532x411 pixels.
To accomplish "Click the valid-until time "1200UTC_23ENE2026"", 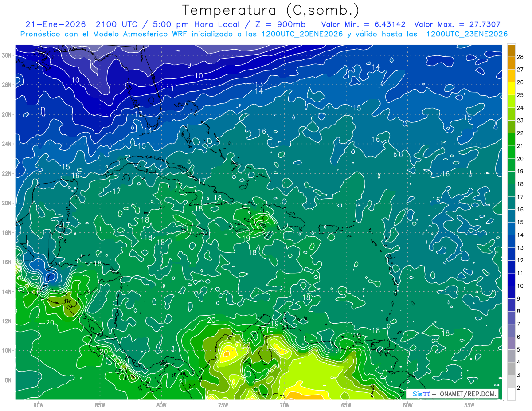I will pyautogui.click(x=466, y=34).
